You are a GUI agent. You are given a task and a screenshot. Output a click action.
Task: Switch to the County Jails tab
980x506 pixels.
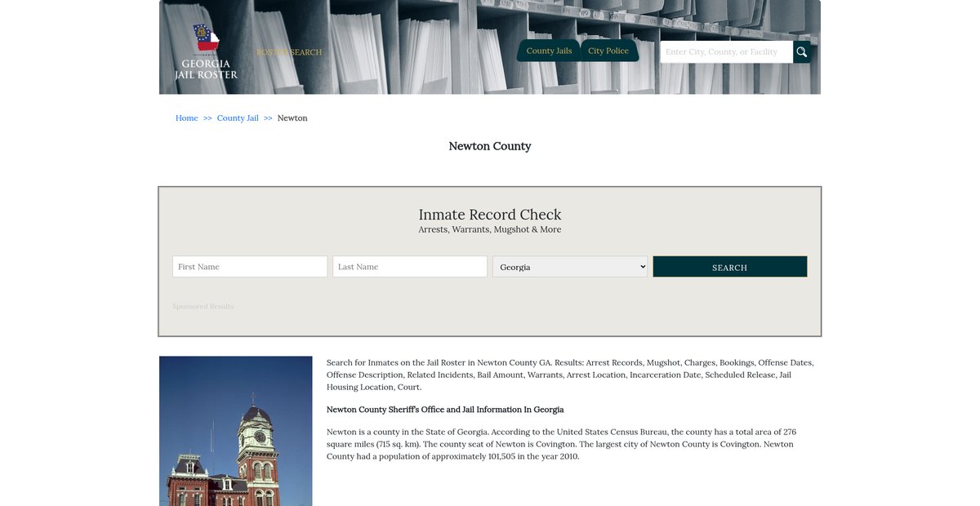click(x=549, y=51)
